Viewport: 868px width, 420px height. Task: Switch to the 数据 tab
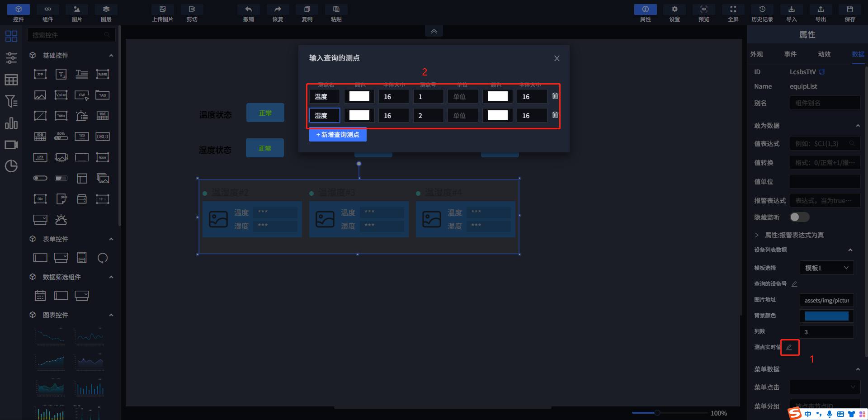pyautogui.click(x=858, y=54)
